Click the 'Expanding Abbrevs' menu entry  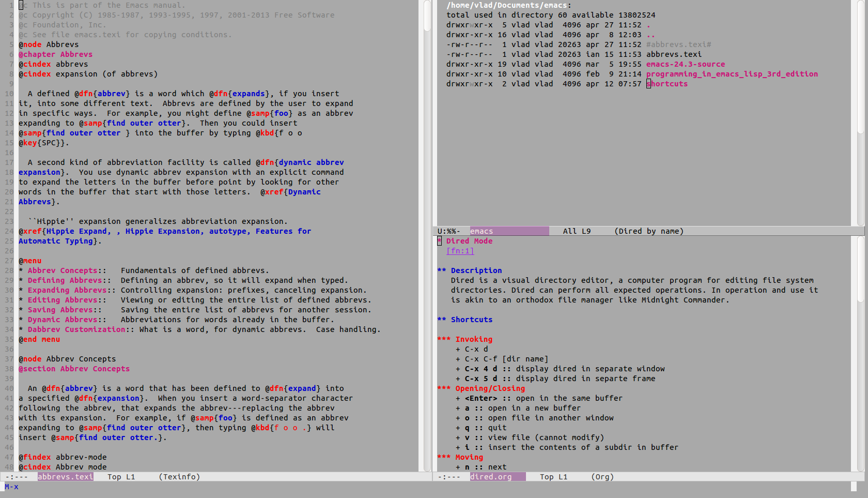(67, 290)
